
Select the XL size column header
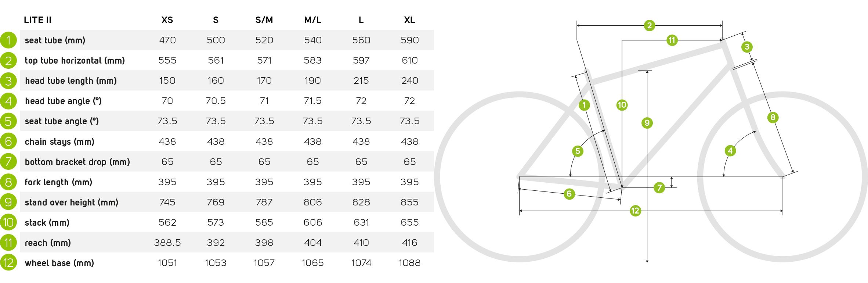click(x=409, y=20)
